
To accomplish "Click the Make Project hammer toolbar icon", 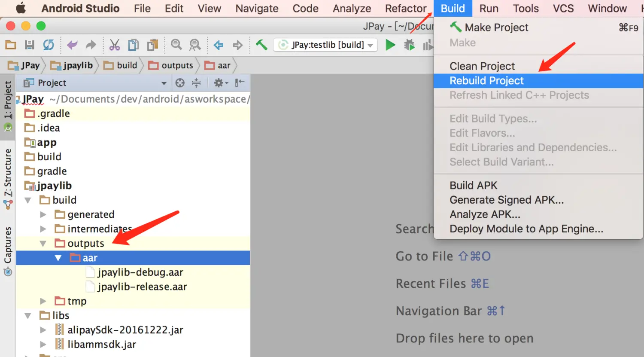I will coord(261,45).
